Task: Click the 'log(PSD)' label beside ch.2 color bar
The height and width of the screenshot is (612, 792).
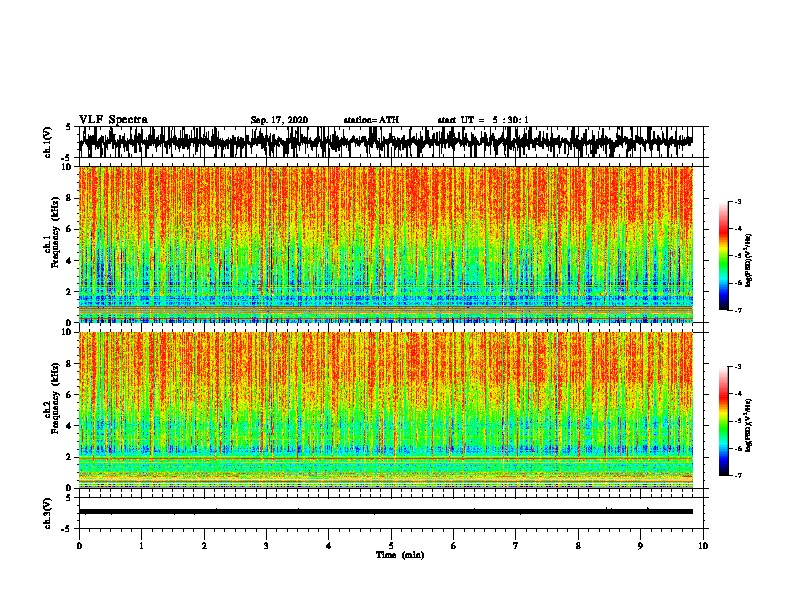Action: tap(749, 425)
